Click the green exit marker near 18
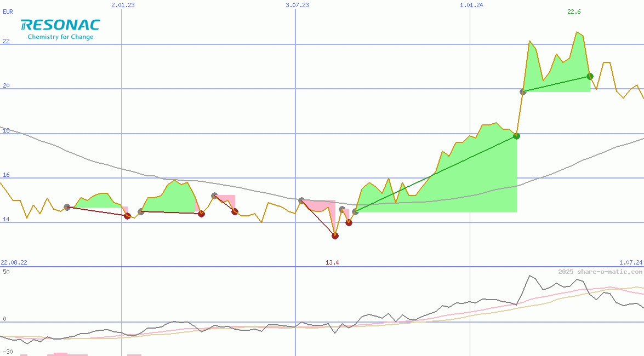Screen dimensions: 644x356 point(517,136)
